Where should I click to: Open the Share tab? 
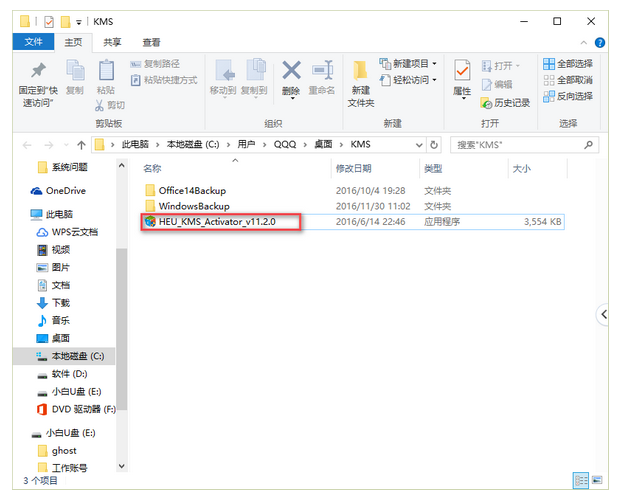tap(112, 42)
